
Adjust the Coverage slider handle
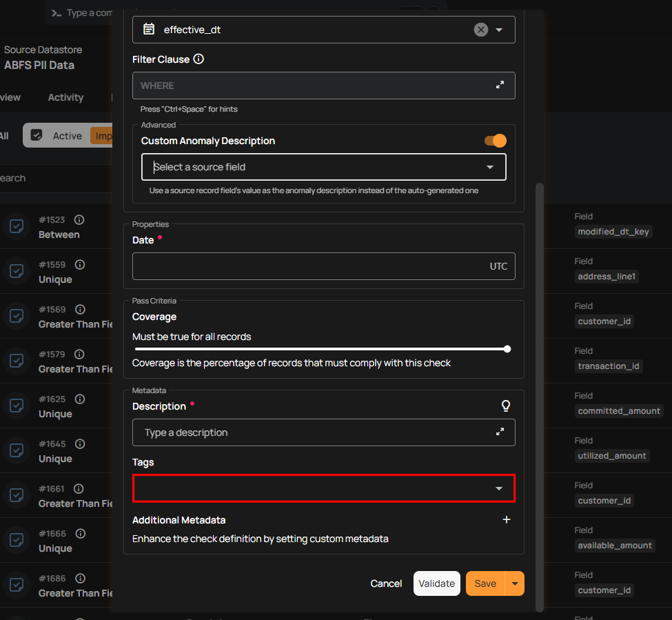pos(507,349)
